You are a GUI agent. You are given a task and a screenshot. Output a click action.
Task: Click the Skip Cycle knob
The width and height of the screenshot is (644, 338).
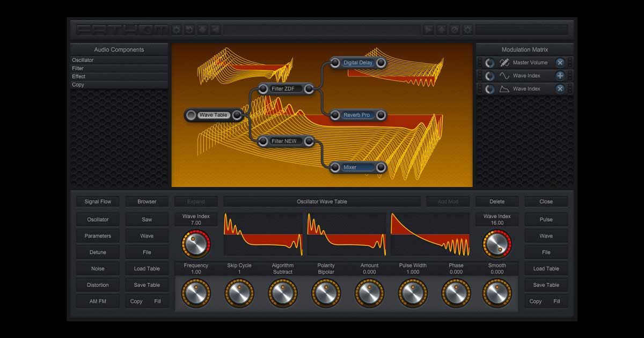239,293
